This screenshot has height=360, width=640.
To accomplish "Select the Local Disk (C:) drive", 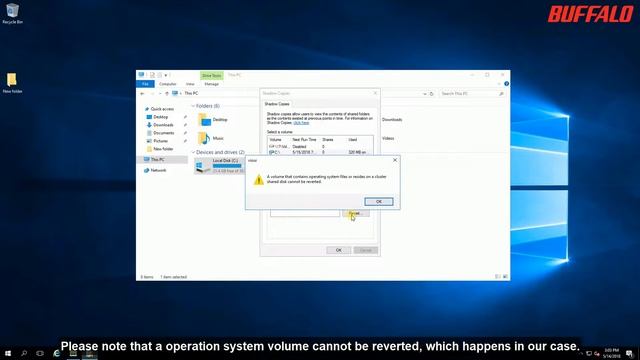I will coord(220,166).
